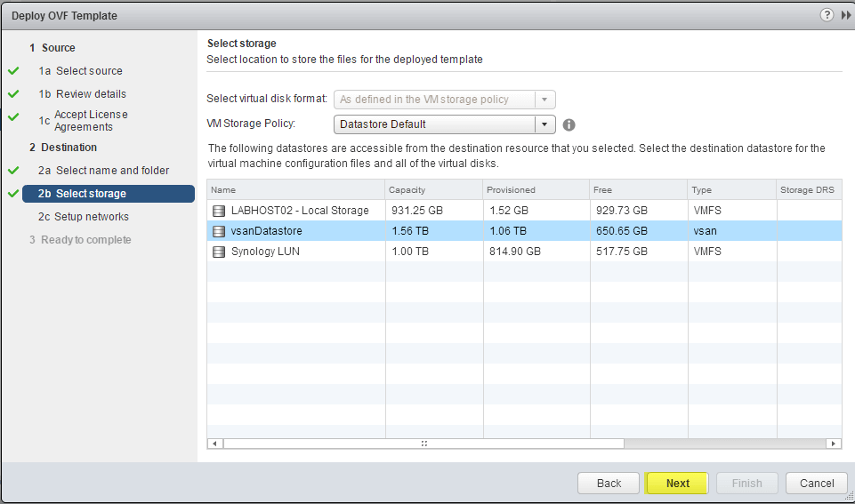This screenshot has height=504, width=855.
Task: Open the VM Storage Policy dropdown
Action: [444, 124]
